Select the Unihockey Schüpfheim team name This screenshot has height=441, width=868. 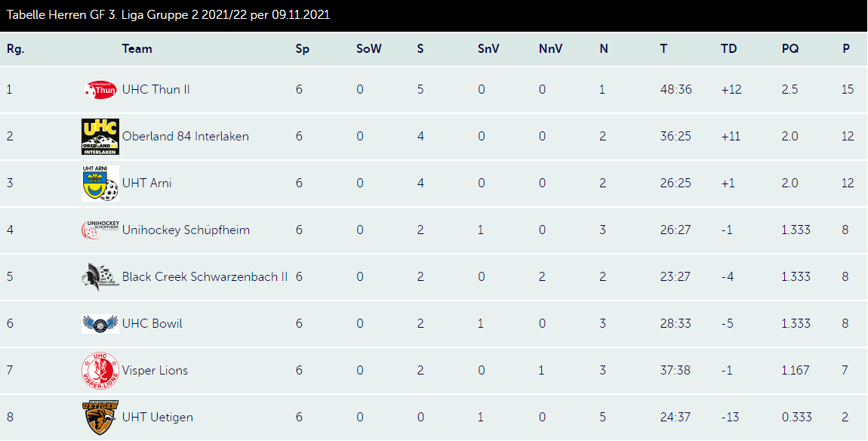(x=186, y=230)
